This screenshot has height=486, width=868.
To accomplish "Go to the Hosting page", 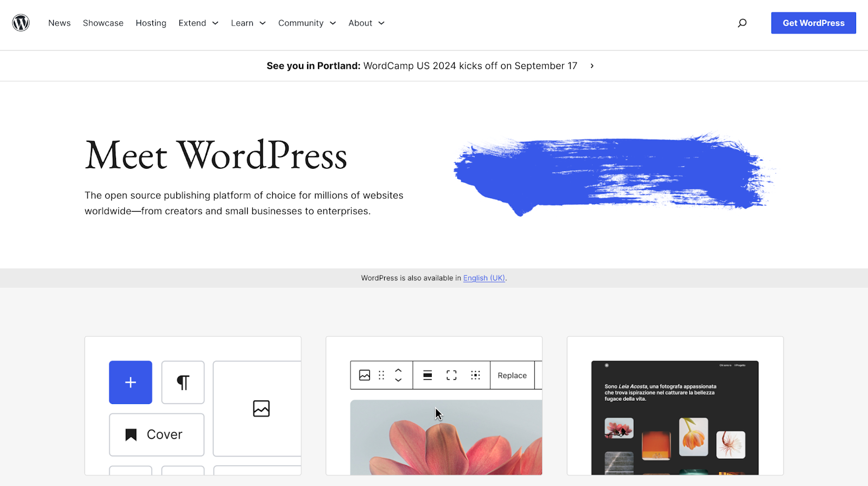I will coord(151,23).
